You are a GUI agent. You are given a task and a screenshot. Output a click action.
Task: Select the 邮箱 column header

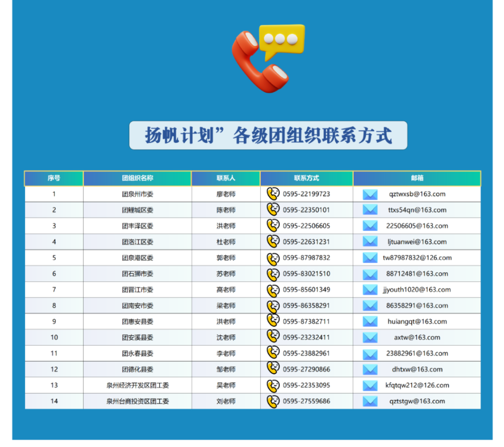tap(417, 178)
